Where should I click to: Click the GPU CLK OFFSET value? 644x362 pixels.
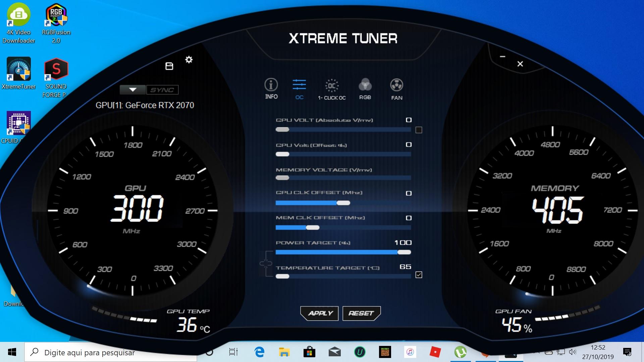409,193
